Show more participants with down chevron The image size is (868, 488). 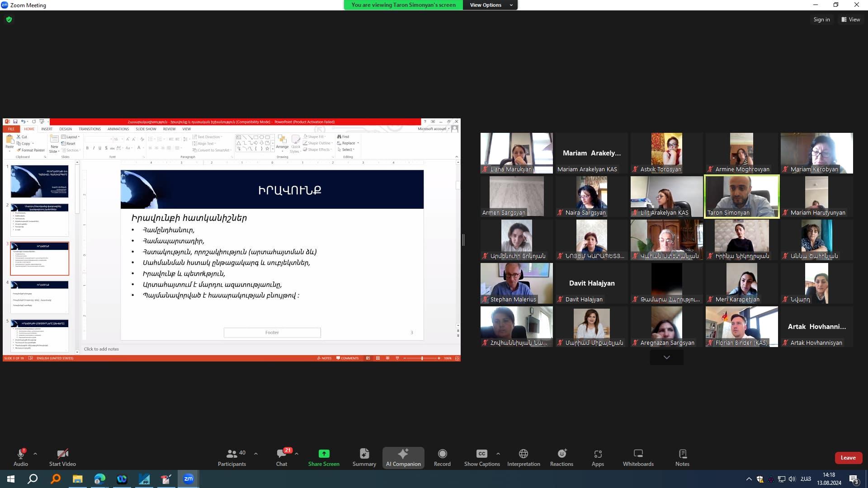666,357
